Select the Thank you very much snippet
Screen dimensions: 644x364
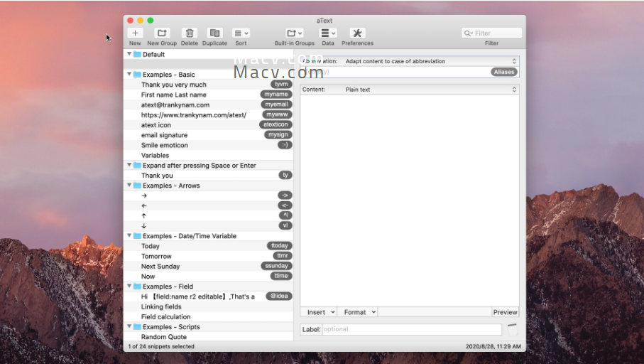coord(208,85)
